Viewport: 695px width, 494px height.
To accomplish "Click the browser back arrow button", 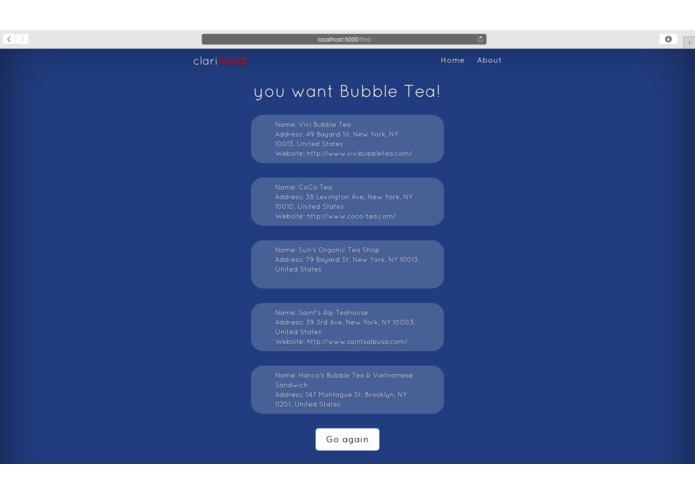I will 9,39.
